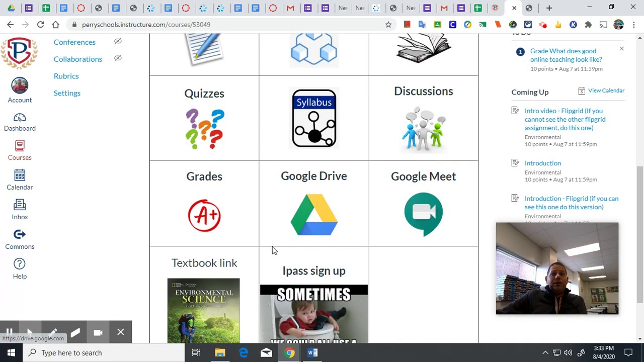Open the Syllabus tile icon
This screenshot has width=644, height=362.
click(314, 118)
